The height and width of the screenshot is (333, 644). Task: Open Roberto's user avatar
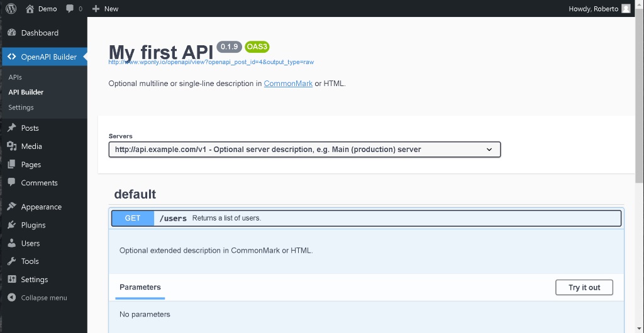point(626,9)
